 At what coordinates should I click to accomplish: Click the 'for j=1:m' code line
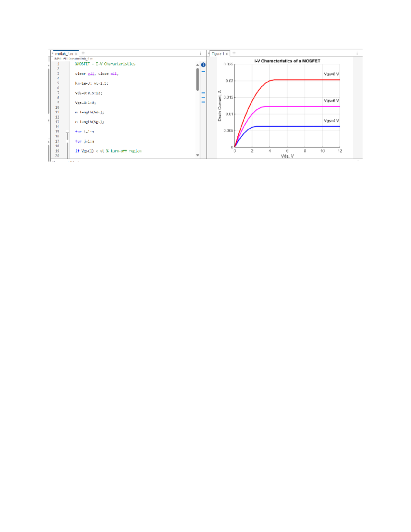click(85, 141)
